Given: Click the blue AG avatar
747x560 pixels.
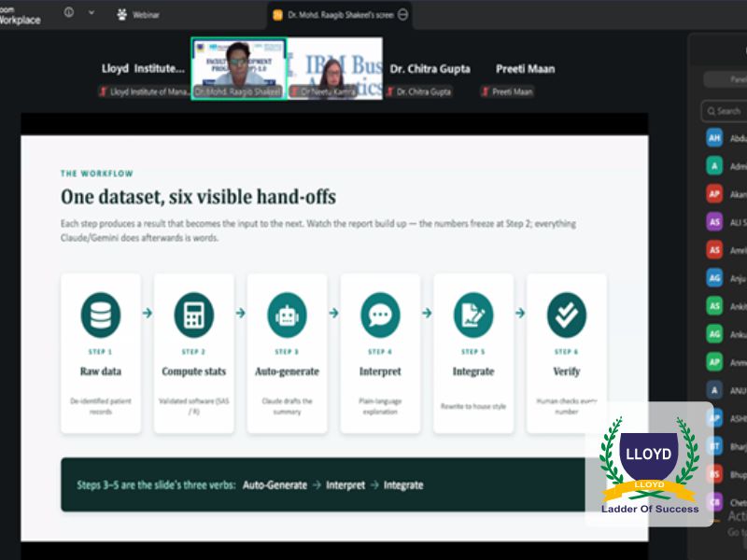Looking at the screenshot, I should tap(714, 278).
